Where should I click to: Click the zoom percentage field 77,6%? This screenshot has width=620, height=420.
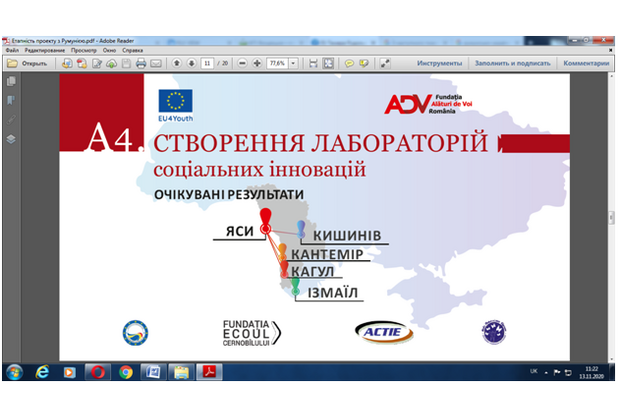click(278, 63)
